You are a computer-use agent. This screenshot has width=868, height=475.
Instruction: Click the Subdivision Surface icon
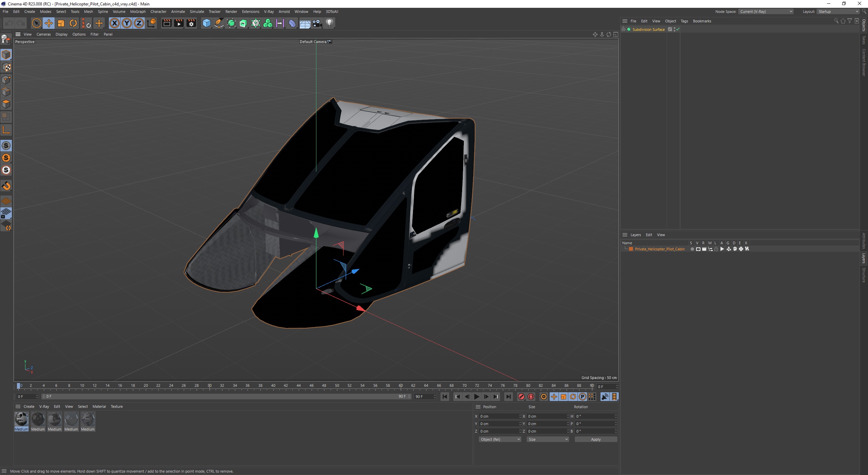point(630,29)
